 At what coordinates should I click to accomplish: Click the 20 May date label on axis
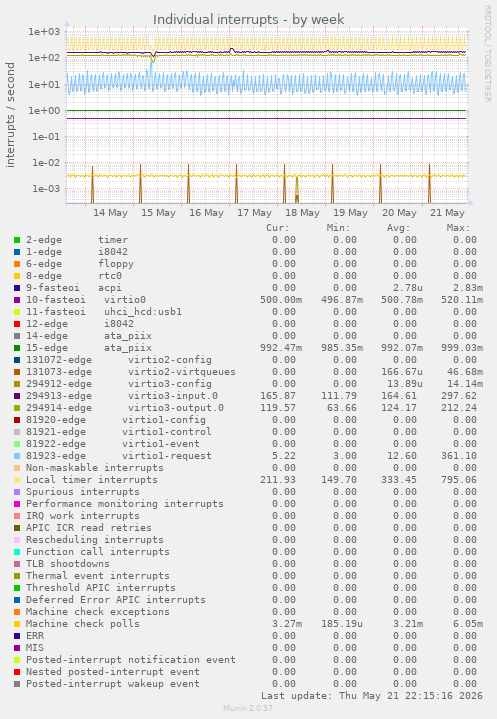tap(399, 213)
